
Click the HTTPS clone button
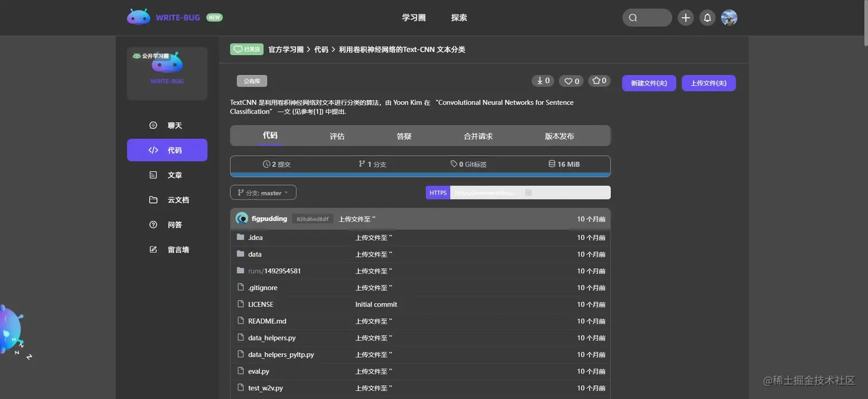tap(438, 193)
